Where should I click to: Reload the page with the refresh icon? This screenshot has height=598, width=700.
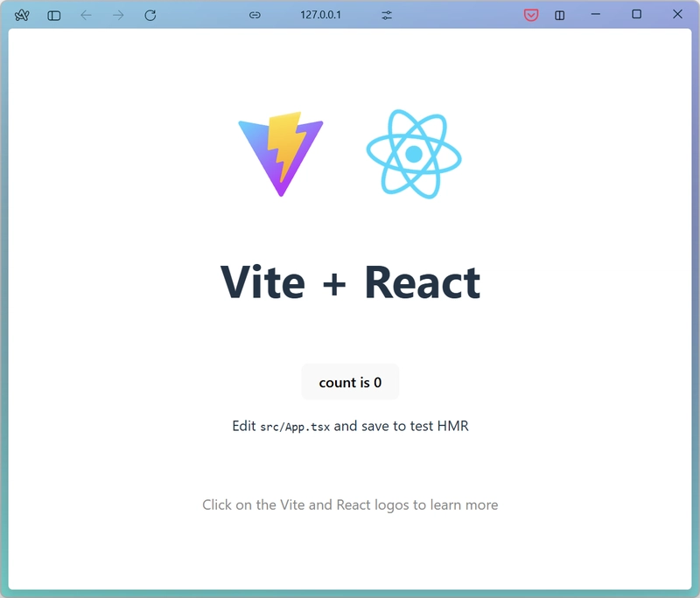(x=150, y=15)
